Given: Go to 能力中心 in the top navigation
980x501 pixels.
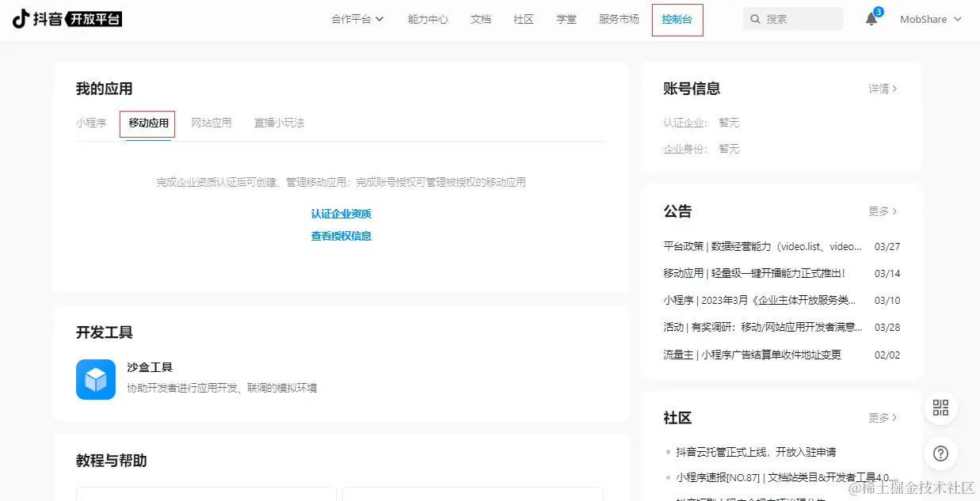Looking at the screenshot, I should coord(428,19).
